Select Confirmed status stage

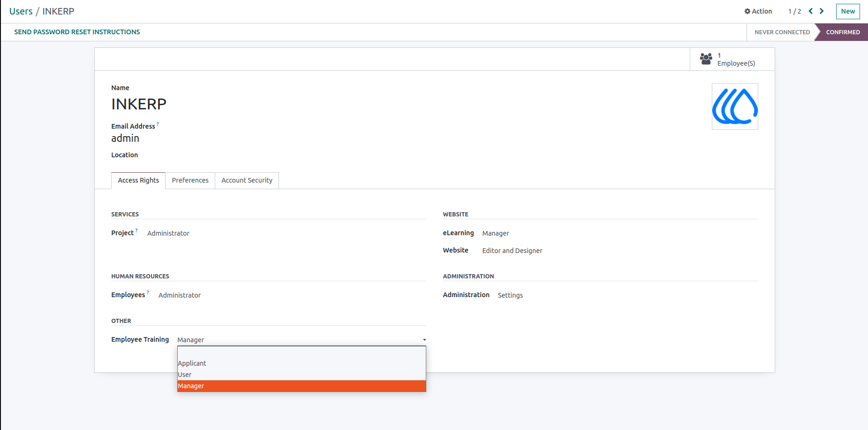pos(843,32)
